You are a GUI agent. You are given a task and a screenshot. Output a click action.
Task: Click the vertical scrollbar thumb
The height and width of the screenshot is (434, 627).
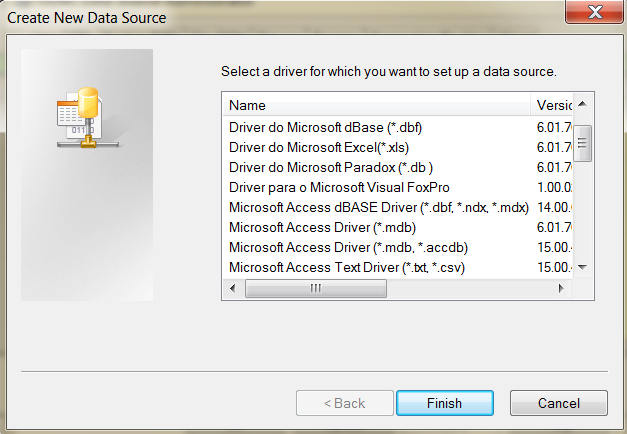pyautogui.click(x=583, y=143)
